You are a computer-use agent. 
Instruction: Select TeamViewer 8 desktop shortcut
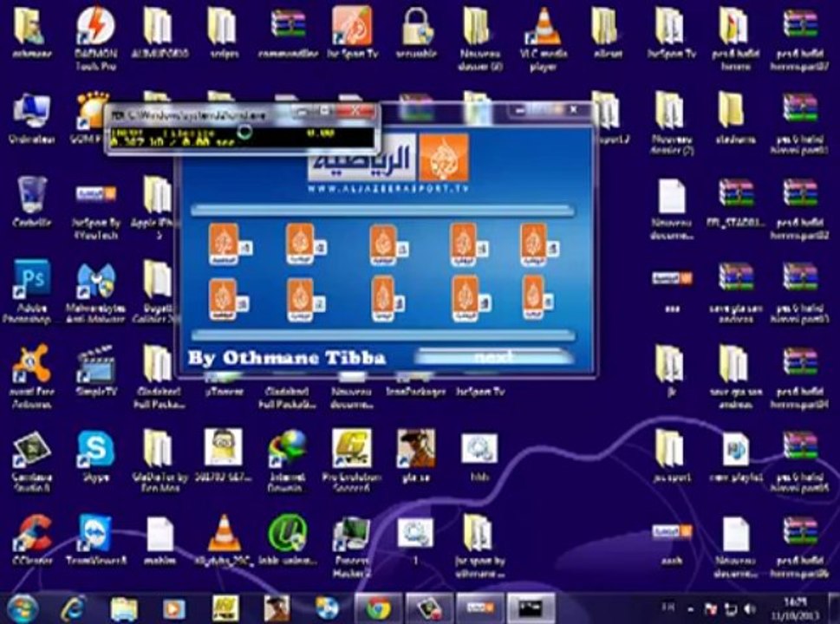pos(95,539)
